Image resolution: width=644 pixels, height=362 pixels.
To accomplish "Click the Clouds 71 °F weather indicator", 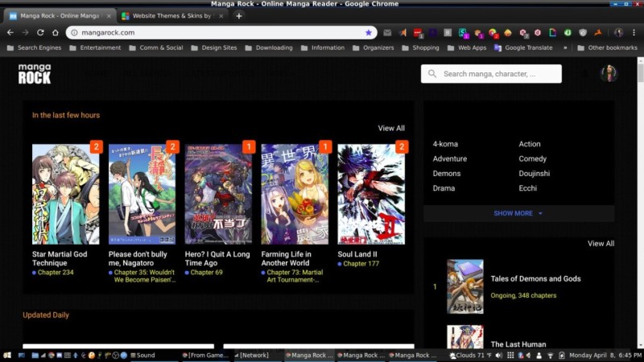I will pos(471,356).
